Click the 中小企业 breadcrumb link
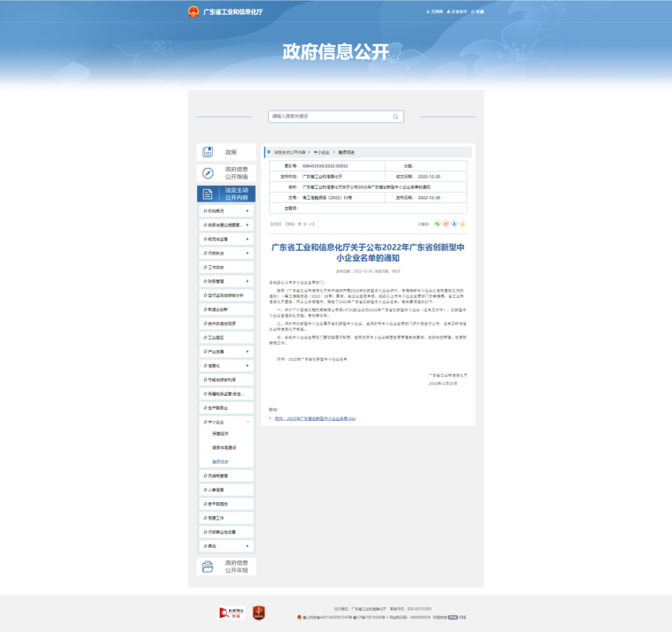 pos(322,152)
